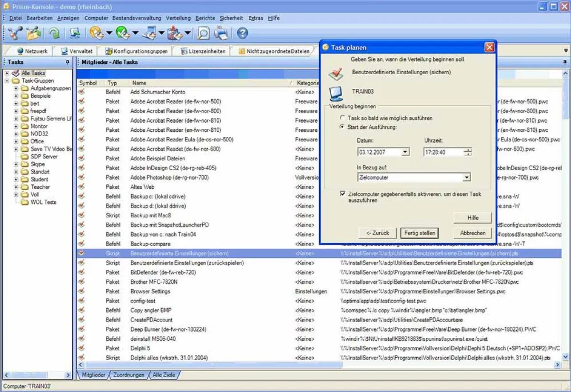The image size is (571, 392).
Task: Increase Uhrzeit with the up stepper arrow
Action: tap(468, 150)
